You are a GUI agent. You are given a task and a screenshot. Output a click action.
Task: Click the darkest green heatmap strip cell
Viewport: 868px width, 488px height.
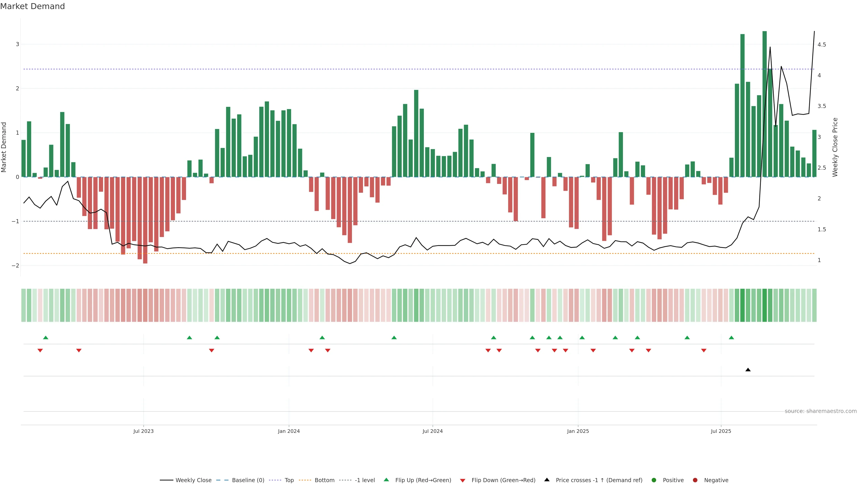[x=764, y=305]
